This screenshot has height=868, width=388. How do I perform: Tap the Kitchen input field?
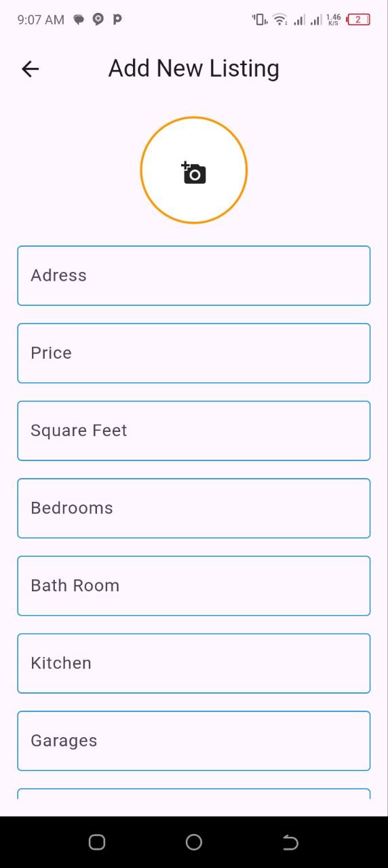click(x=194, y=663)
